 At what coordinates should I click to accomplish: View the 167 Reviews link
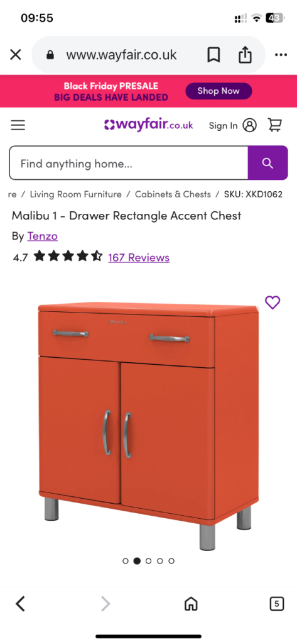click(139, 257)
